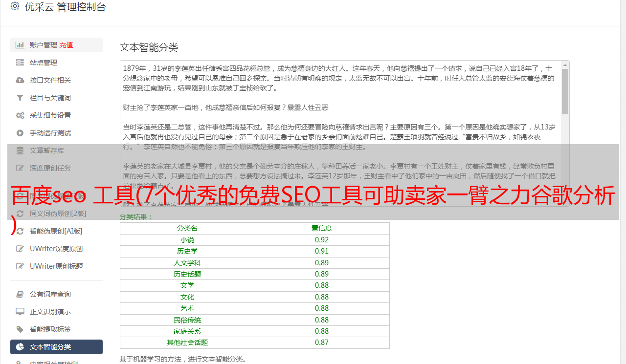Click the text area scrollbar thumb
Screen dimensions: 626x364
point(565,91)
